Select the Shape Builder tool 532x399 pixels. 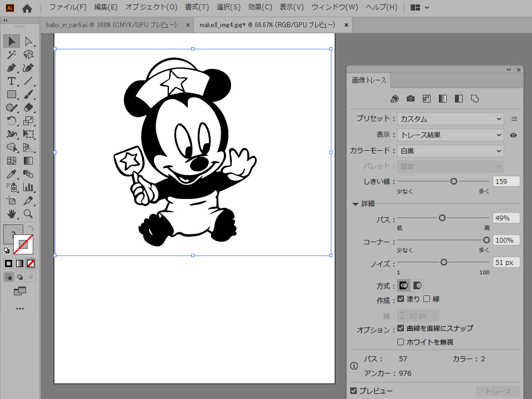tap(12, 147)
